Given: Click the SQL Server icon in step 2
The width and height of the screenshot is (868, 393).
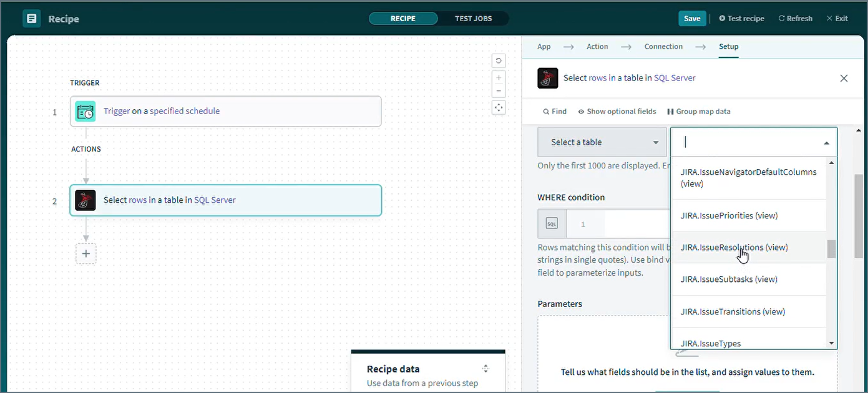Looking at the screenshot, I should pyautogui.click(x=85, y=200).
